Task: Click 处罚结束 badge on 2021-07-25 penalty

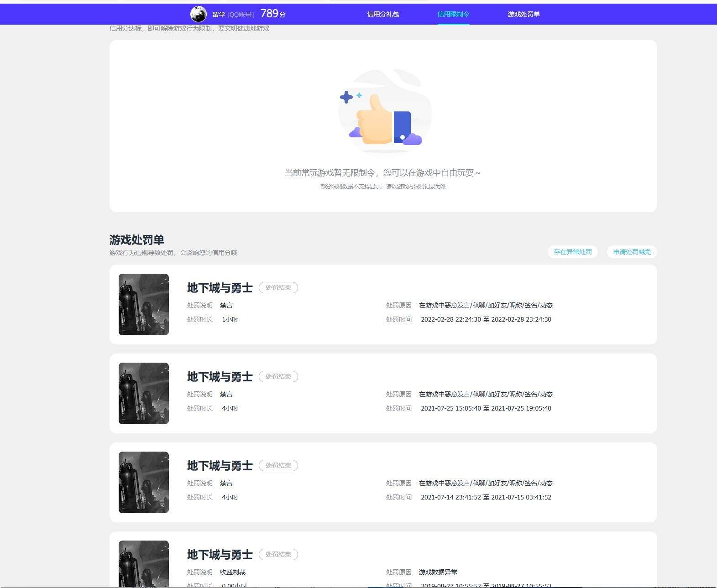Action: 278,377
